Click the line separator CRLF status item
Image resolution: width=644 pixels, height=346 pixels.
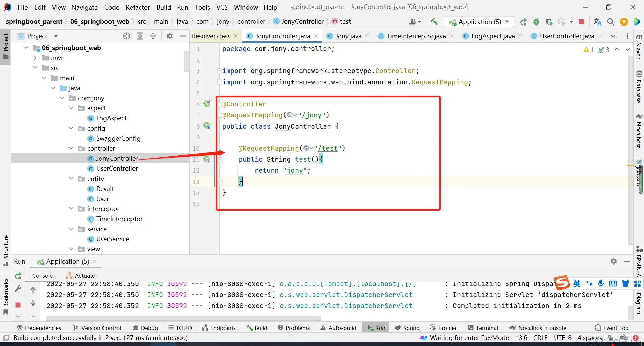click(540, 338)
